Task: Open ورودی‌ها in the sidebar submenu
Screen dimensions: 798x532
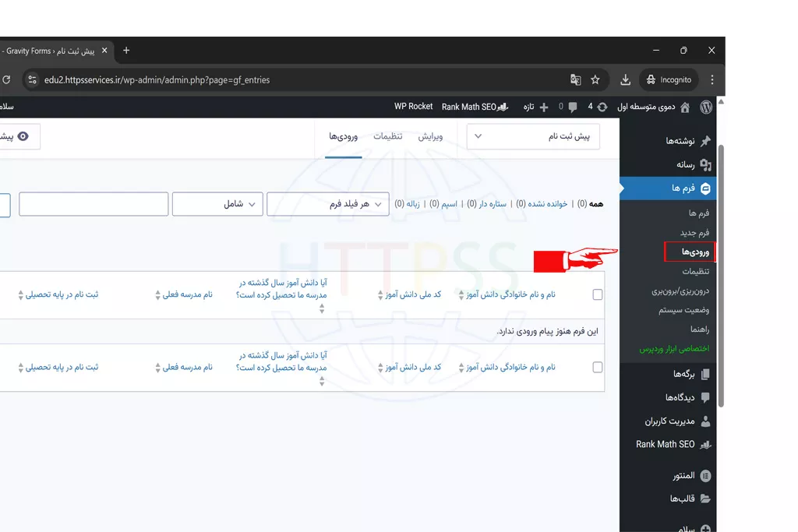Action: click(x=695, y=252)
